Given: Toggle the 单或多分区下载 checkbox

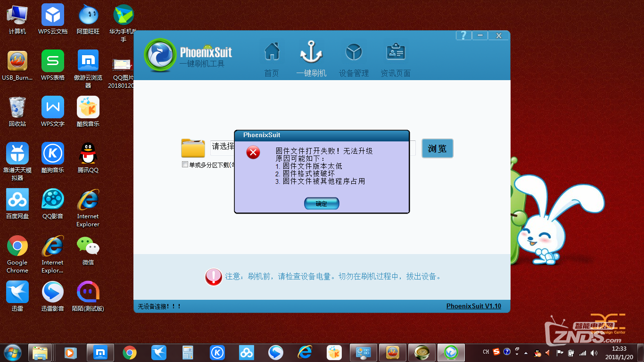Looking at the screenshot, I should tap(185, 165).
